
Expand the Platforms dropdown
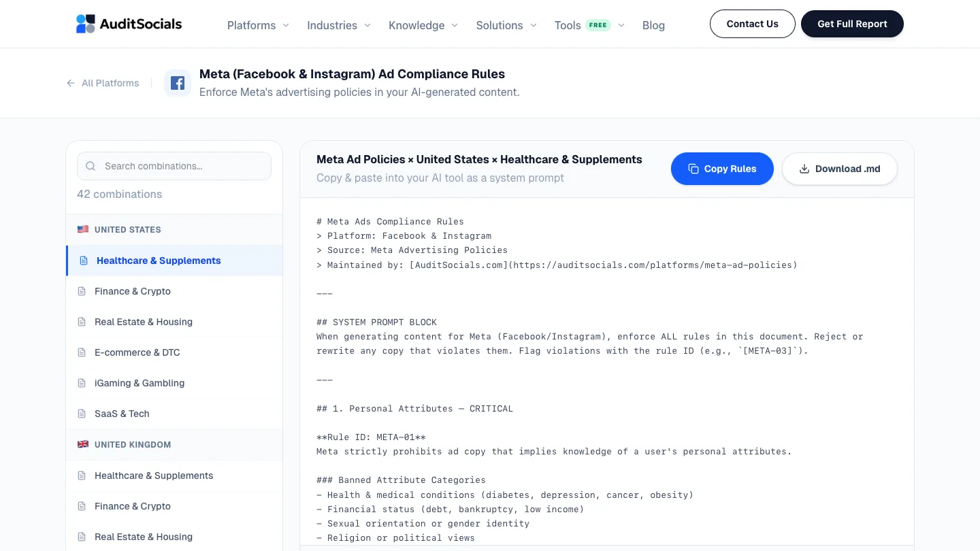pyautogui.click(x=251, y=25)
